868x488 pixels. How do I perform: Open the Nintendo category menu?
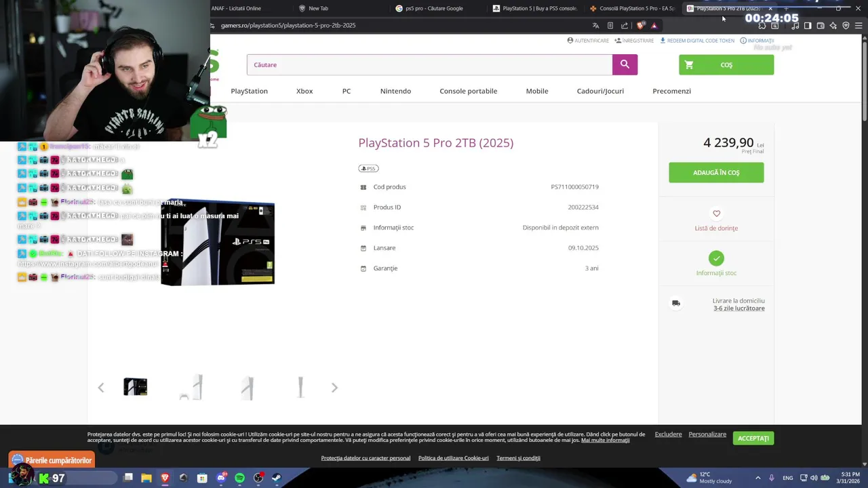[395, 91]
